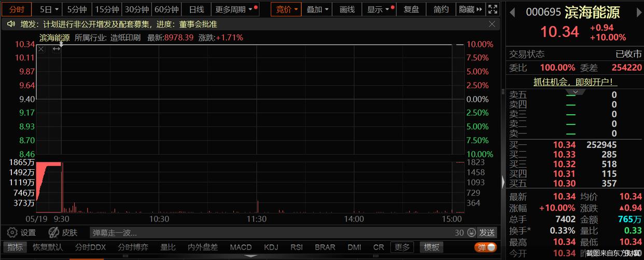Click the small X box on chart
This screenshot has height=260, width=644.
tap(41, 49)
